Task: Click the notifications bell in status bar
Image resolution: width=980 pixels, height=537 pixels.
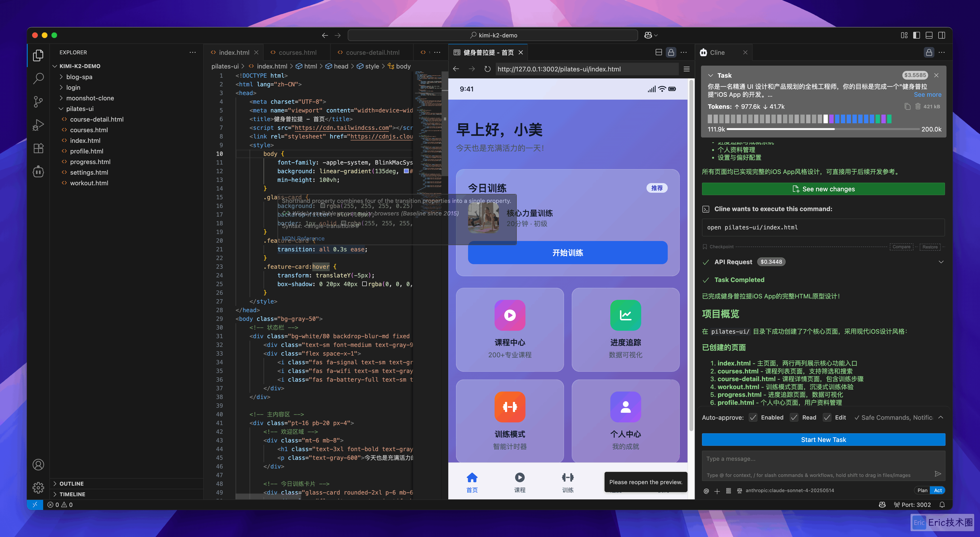Action: pos(942,505)
